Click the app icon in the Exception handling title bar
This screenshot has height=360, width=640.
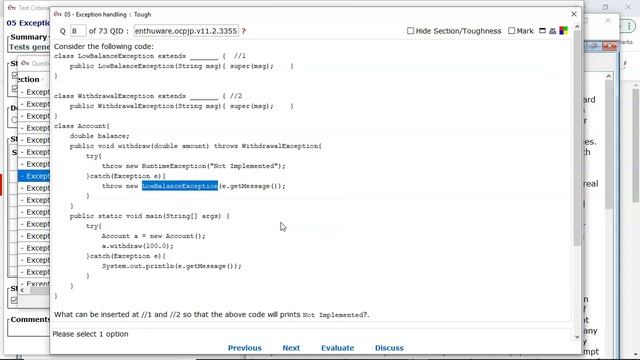[58, 14]
